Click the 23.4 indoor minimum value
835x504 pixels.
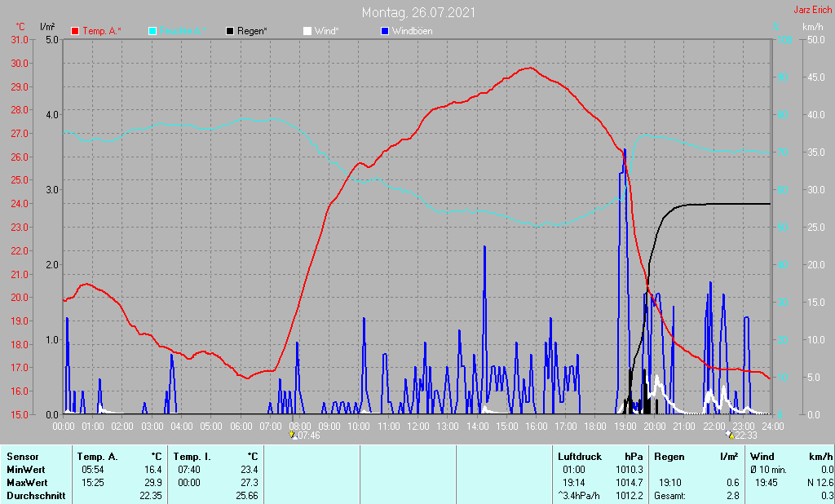(x=250, y=470)
